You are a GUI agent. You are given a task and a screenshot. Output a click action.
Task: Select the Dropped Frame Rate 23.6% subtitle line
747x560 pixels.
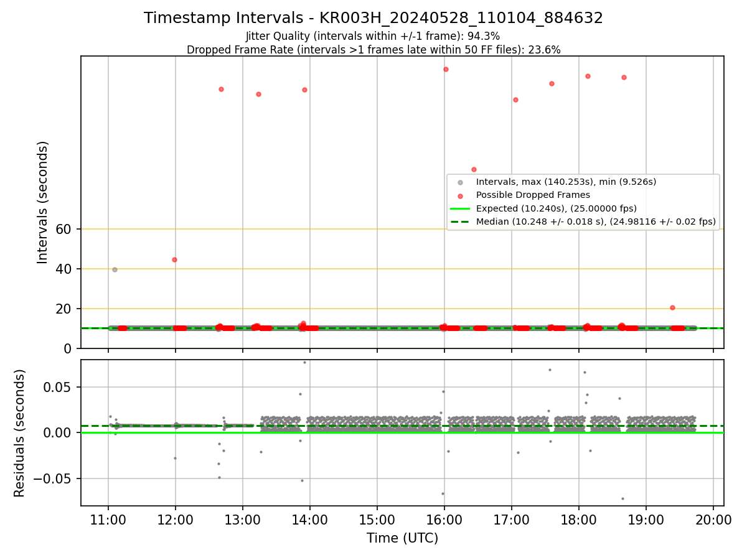pyautogui.click(x=374, y=50)
